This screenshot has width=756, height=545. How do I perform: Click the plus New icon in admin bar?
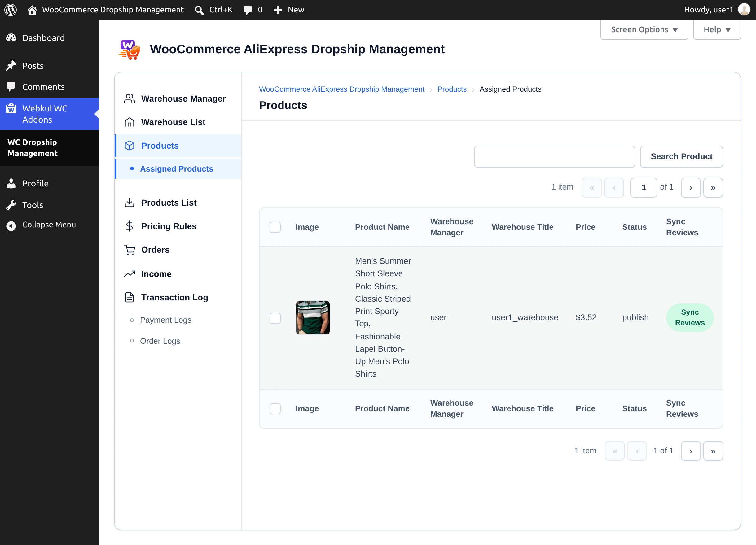point(278,10)
